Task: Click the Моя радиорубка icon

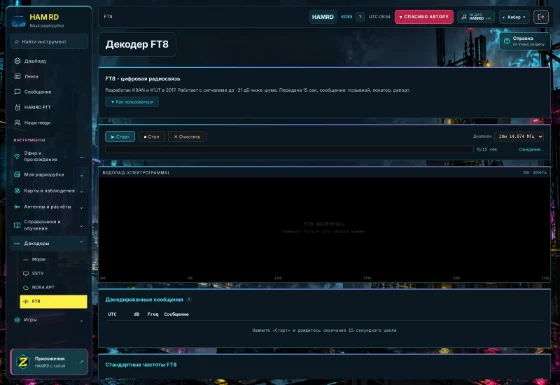Action: click(17, 175)
